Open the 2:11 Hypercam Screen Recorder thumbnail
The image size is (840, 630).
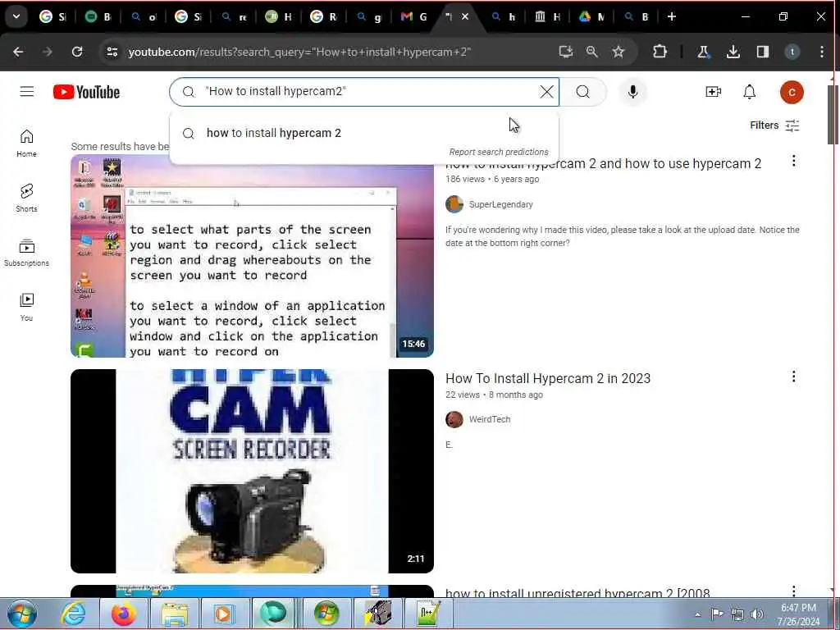252,471
